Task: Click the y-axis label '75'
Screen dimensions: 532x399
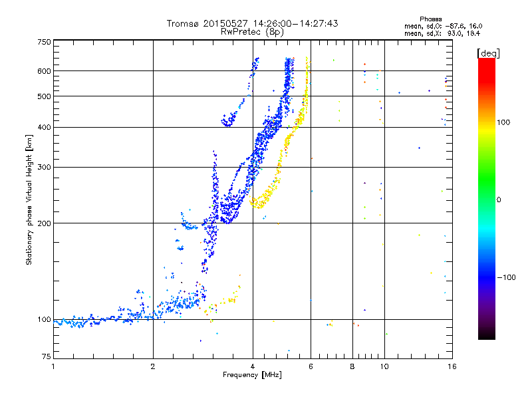Action: tap(47, 356)
